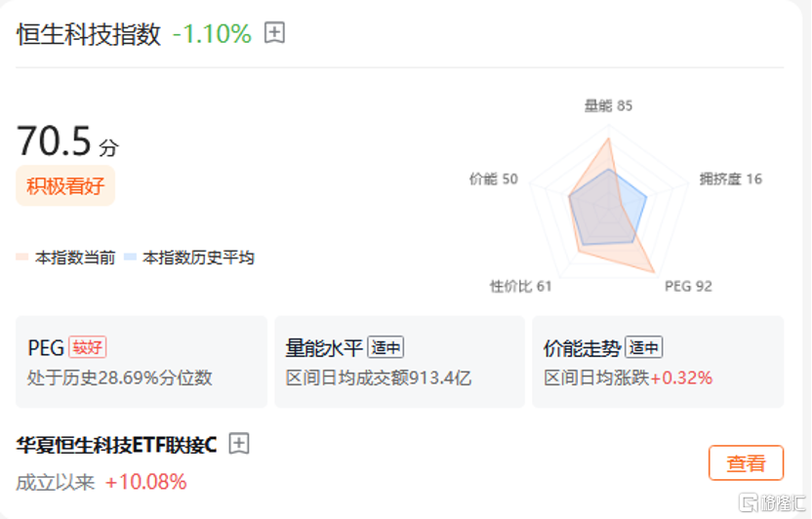Click the 成立以来 +10.08% return text
The image size is (812, 519).
[101, 482]
